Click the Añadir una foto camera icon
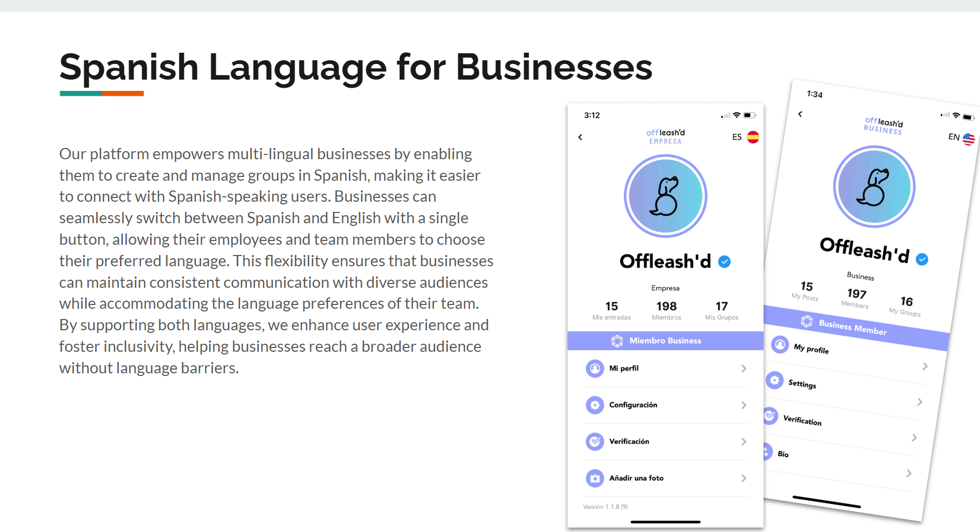 [595, 478]
